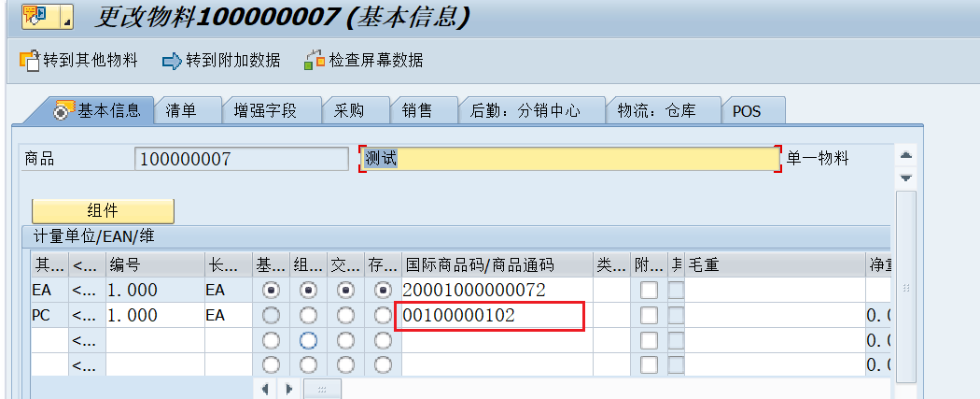Open the 增强字段 tab
Image resolution: width=980 pixels, height=399 pixels.
(272, 110)
